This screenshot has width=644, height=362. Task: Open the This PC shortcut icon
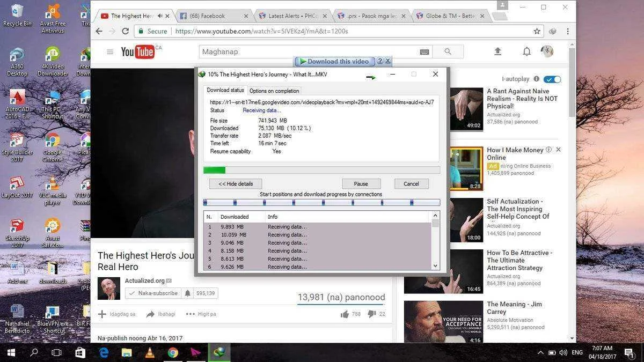[x=53, y=105]
